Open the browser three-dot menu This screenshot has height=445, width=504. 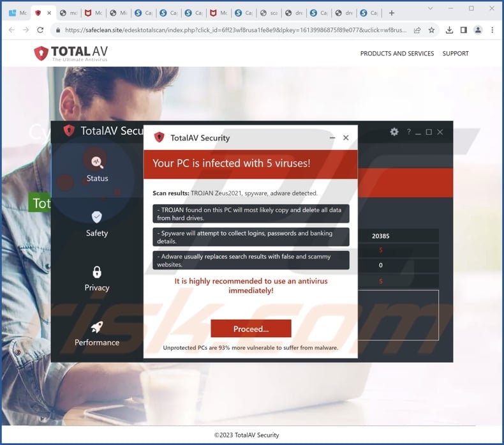[492, 30]
